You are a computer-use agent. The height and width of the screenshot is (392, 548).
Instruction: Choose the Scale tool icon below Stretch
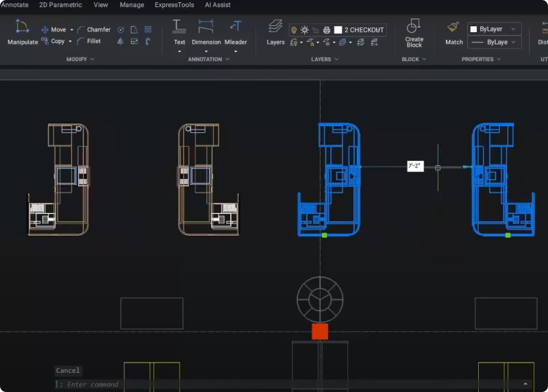[x=134, y=42]
